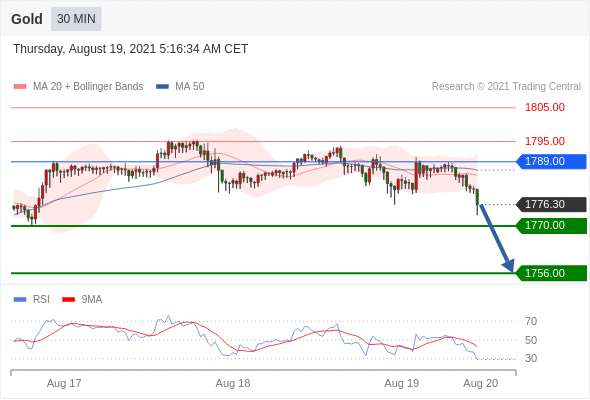The height and width of the screenshot is (400, 590).
Task: Click the 30 MIN timeframe button
Action: click(76, 19)
